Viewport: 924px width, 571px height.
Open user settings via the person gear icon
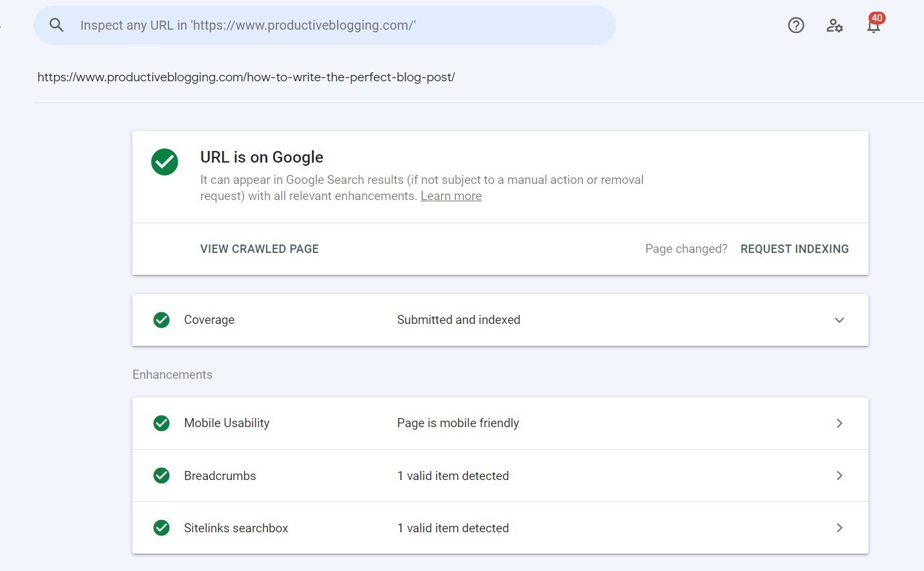coord(834,25)
